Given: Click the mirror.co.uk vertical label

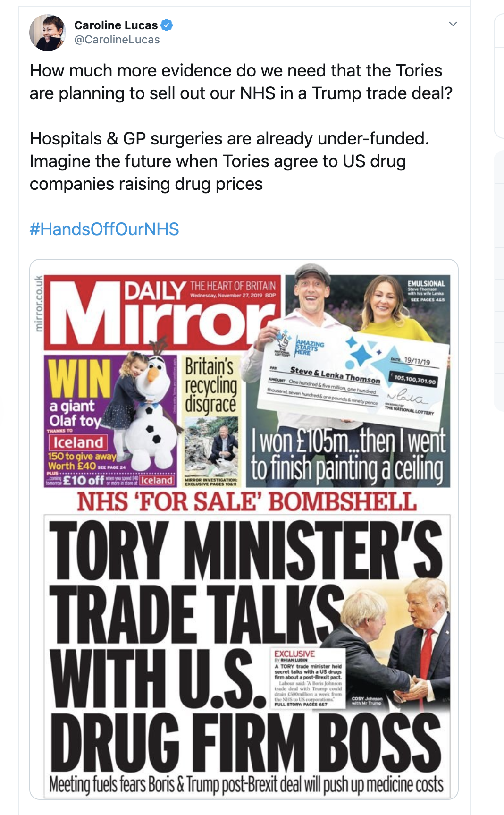Looking at the screenshot, I should click(39, 304).
